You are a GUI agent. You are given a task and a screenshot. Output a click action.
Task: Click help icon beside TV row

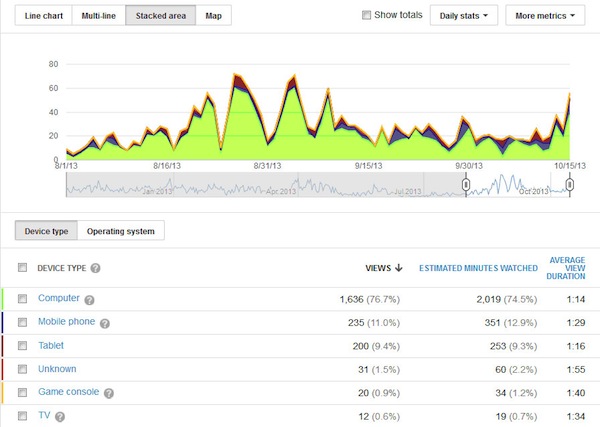tap(58, 415)
